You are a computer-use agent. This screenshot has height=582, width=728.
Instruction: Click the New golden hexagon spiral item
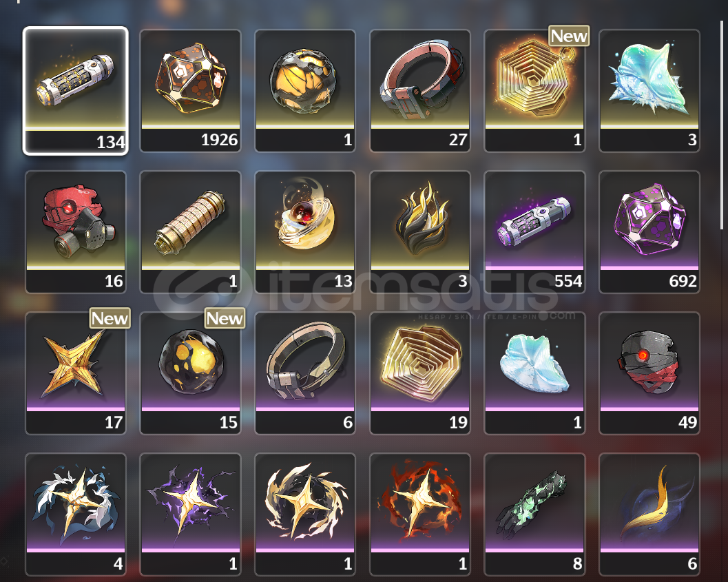point(534,90)
